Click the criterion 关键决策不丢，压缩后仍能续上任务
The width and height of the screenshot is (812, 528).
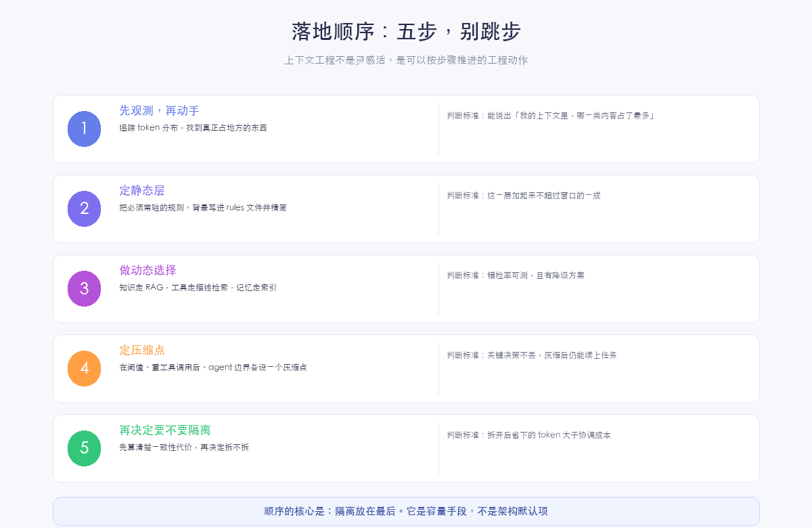(x=532, y=355)
